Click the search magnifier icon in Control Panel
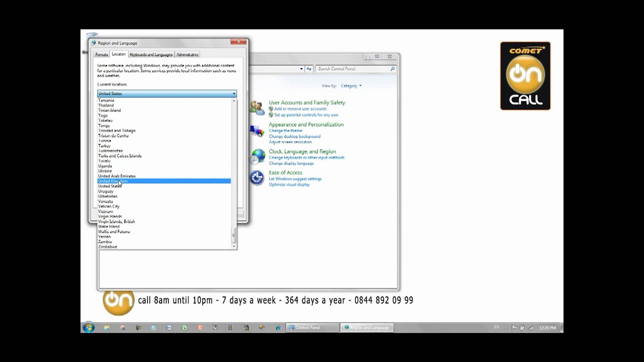This screenshot has height=362, width=644. 392,69
